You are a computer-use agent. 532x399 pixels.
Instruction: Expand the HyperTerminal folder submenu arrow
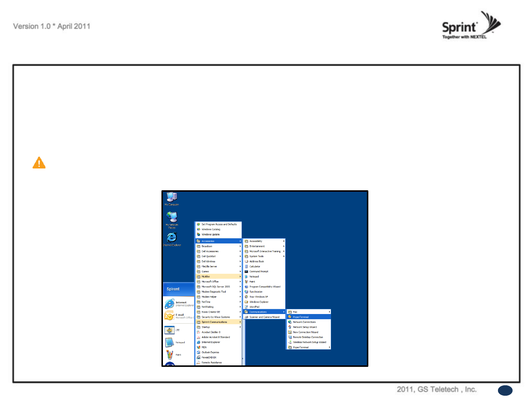coord(329,347)
